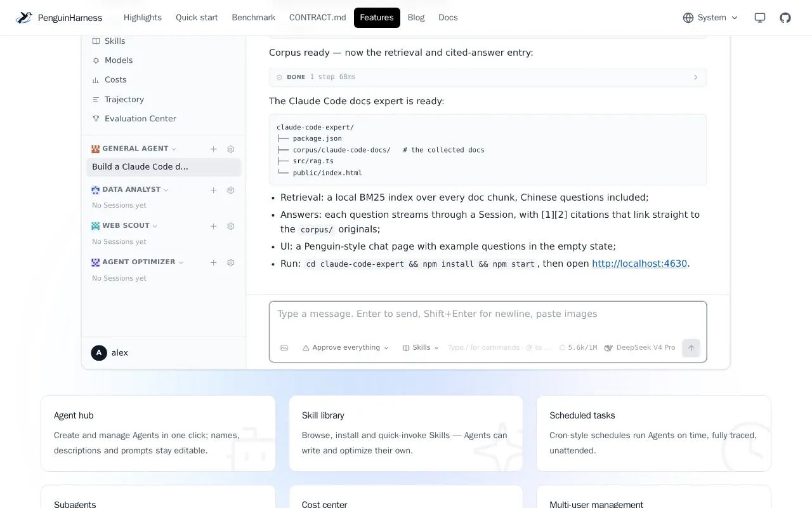The height and width of the screenshot is (508, 812).
Task: Open the GitHub repository icon
Action: click(785, 18)
